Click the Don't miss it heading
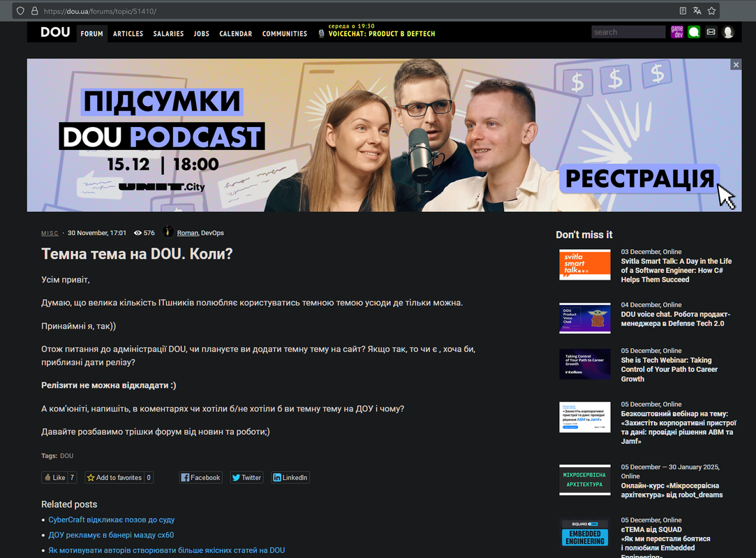 tap(584, 234)
